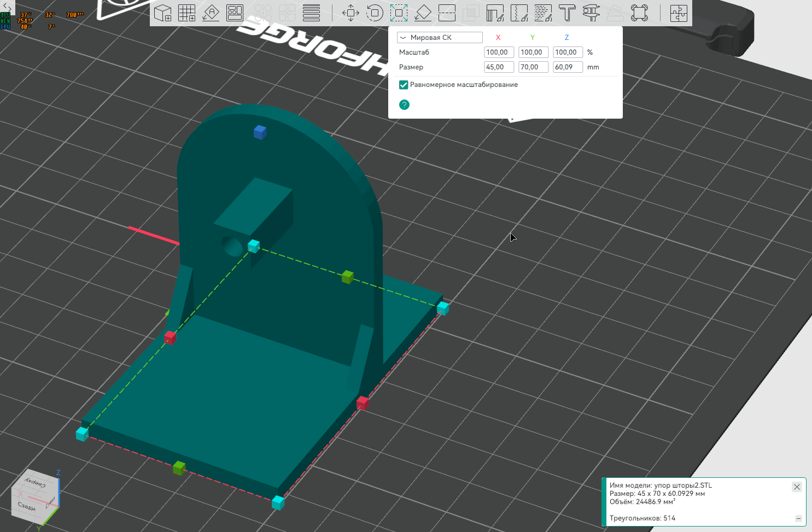This screenshot has height=532, width=812.
Task: Close the model info notification
Action: point(797,487)
